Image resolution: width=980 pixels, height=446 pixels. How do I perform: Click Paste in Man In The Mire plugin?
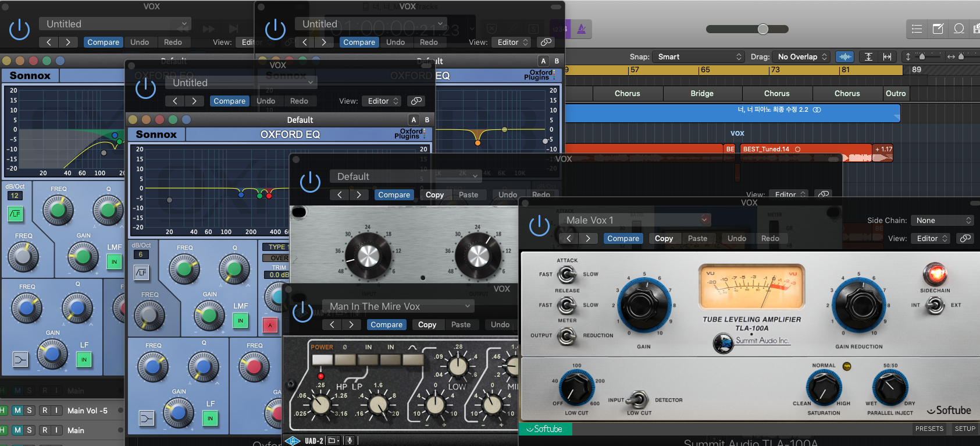(461, 324)
